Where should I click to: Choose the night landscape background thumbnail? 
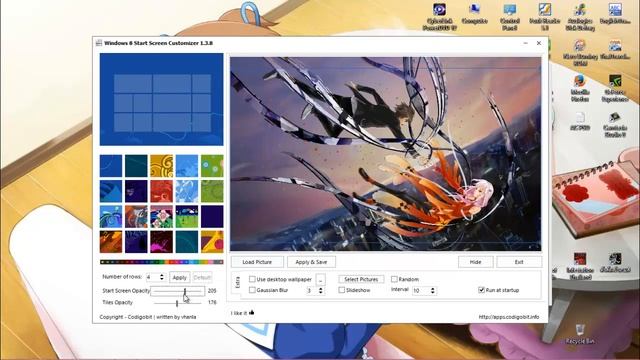point(187,216)
